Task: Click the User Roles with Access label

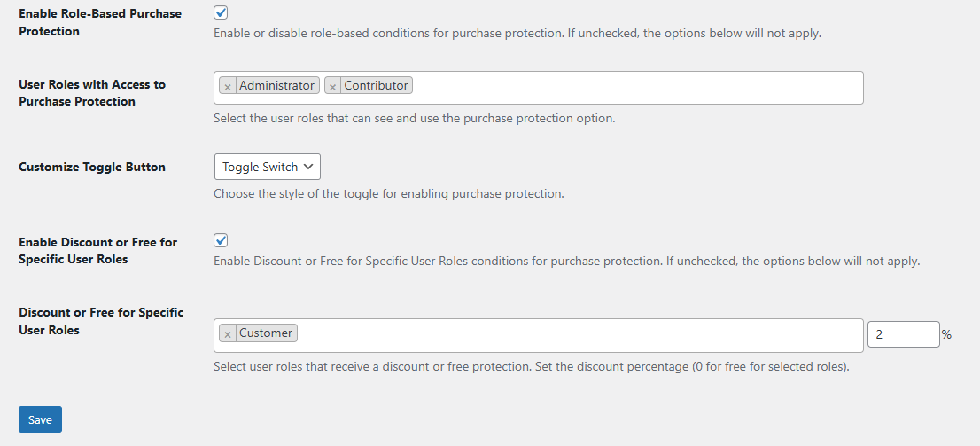Action: click(x=92, y=93)
